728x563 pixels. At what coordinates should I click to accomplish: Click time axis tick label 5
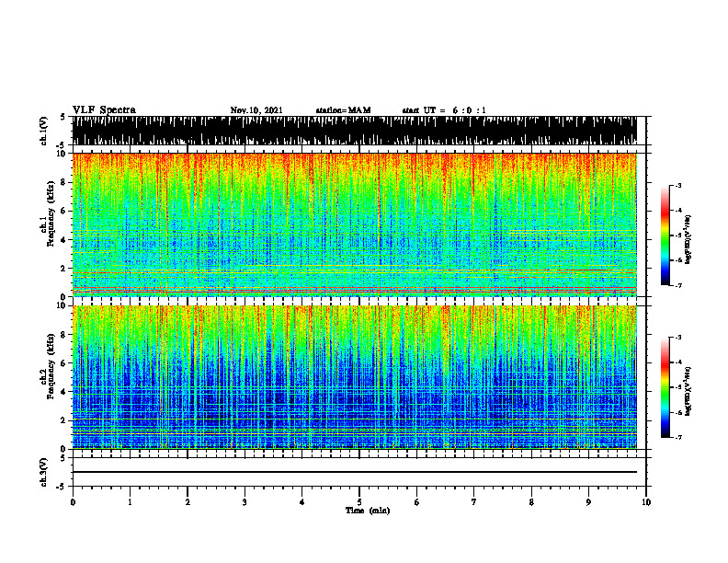(x=359, y=502)
